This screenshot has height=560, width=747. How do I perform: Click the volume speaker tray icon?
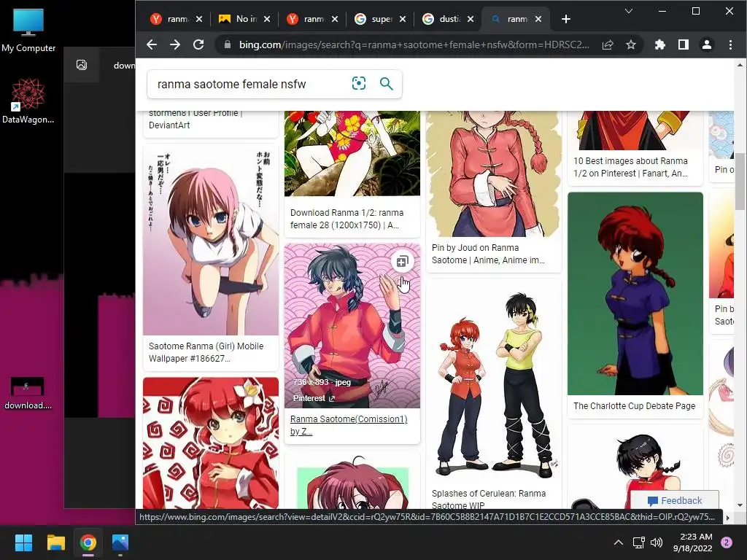[657, 542]
